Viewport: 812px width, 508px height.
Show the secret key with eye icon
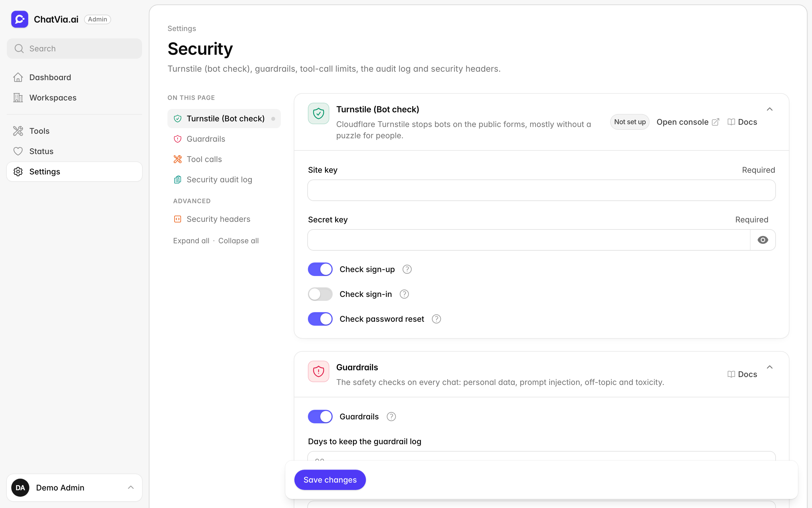tap(763, 240)
